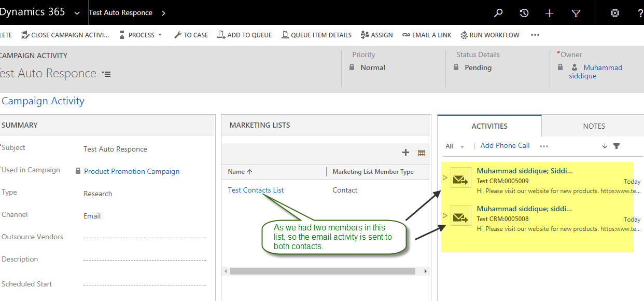Add a marketing list with plus icon

[406, 153]
